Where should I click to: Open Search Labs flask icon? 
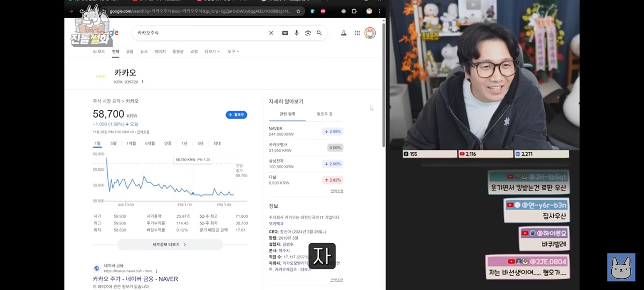click(x=343, y=33)
